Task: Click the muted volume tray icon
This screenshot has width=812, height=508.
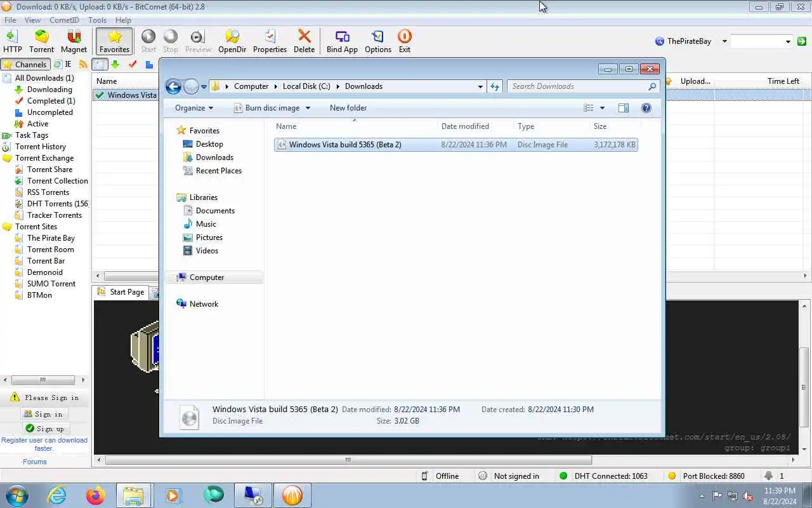Action: (x=749, y=496)
